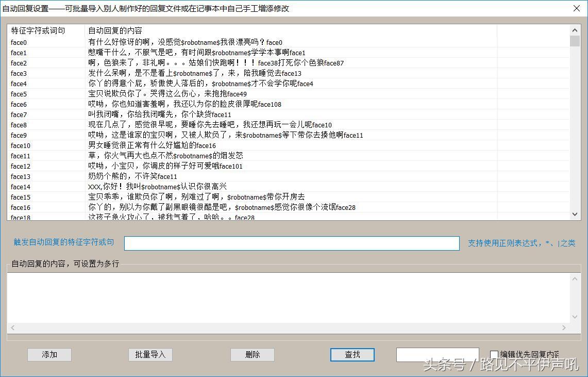This screenshot has width=588, height=377.
Task: Click reply text starting with 憋嘴干什么
Action: (197, 53)
